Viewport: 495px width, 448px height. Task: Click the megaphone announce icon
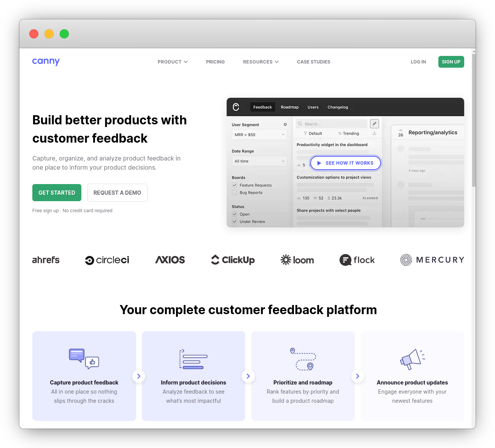tap(412, 359)
